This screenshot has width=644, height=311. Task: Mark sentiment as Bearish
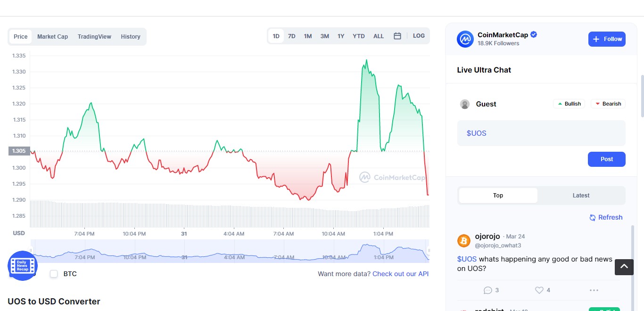tap(608, 104)
